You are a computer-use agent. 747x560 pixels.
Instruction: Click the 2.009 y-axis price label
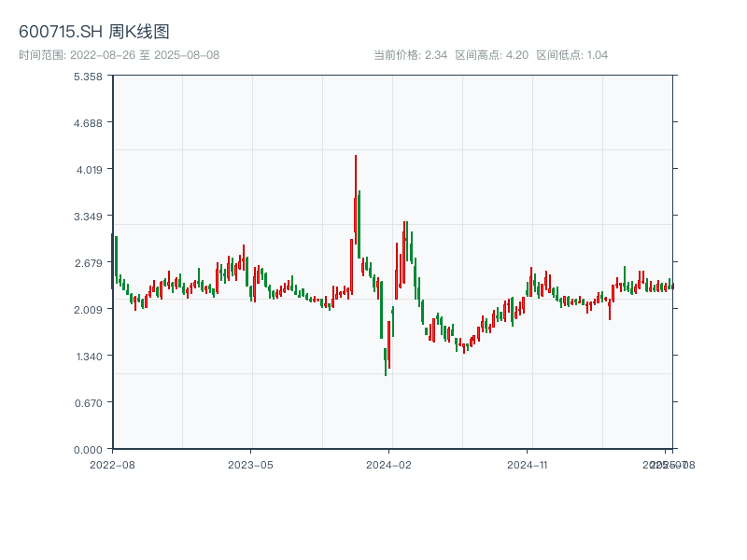[87, 309]
